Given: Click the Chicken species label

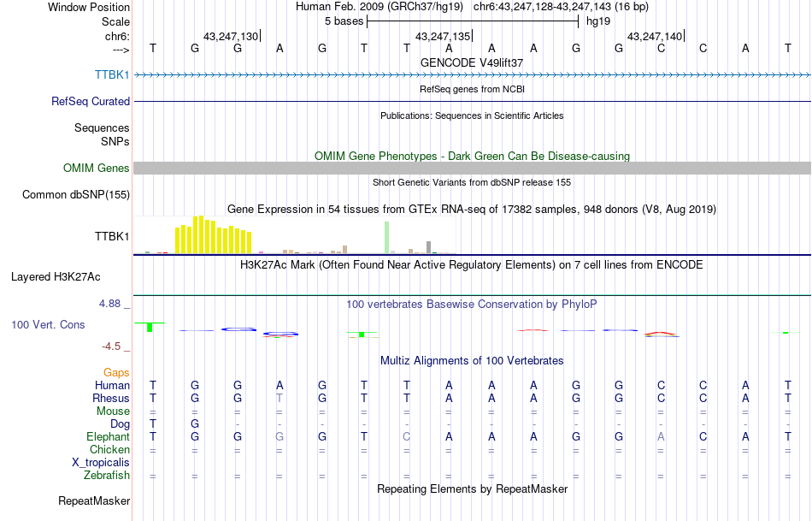Looking at the screenshot, I should 109,449.
